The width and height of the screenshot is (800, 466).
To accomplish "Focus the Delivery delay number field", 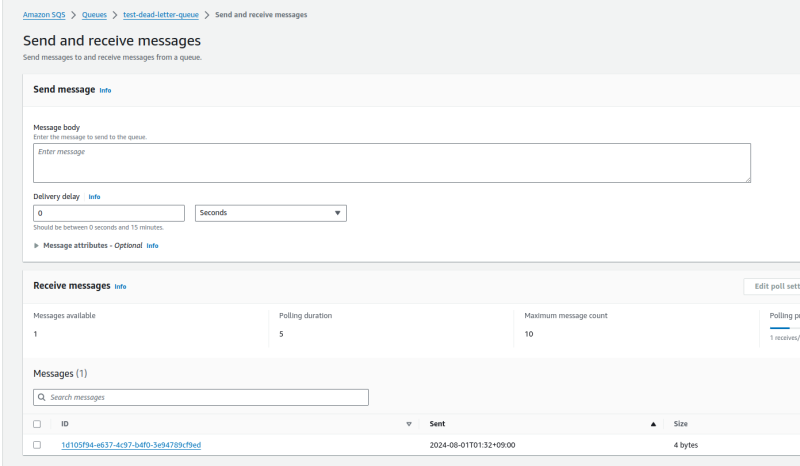I will tap(109, 213).
